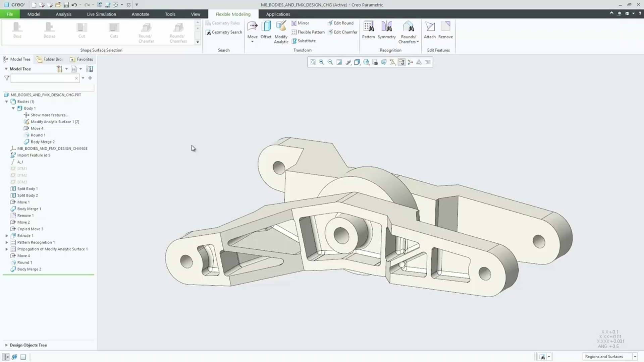Click Refit in the graphics toolbar
644x362 pixels.
pyautogui.click(x=313, y=62)
